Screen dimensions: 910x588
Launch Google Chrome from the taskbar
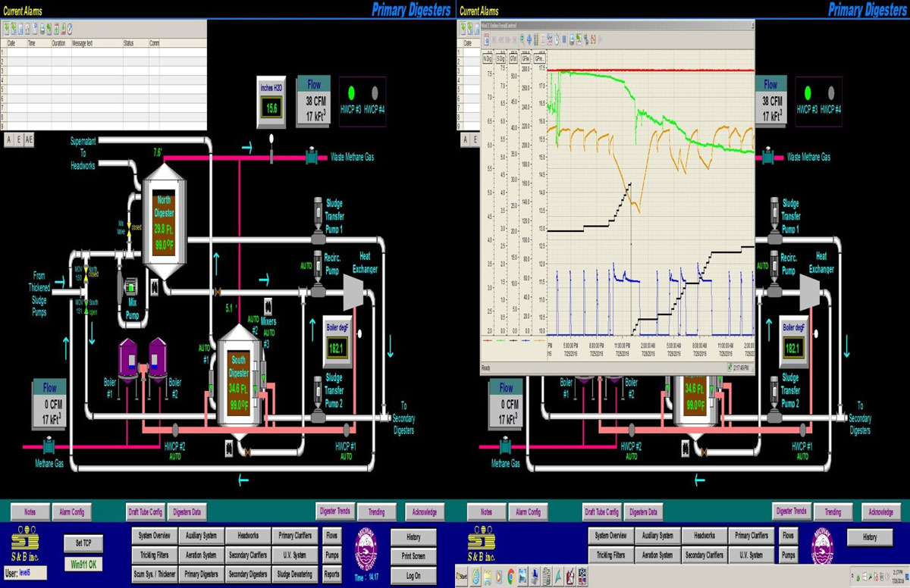click(x=510, y=577)
